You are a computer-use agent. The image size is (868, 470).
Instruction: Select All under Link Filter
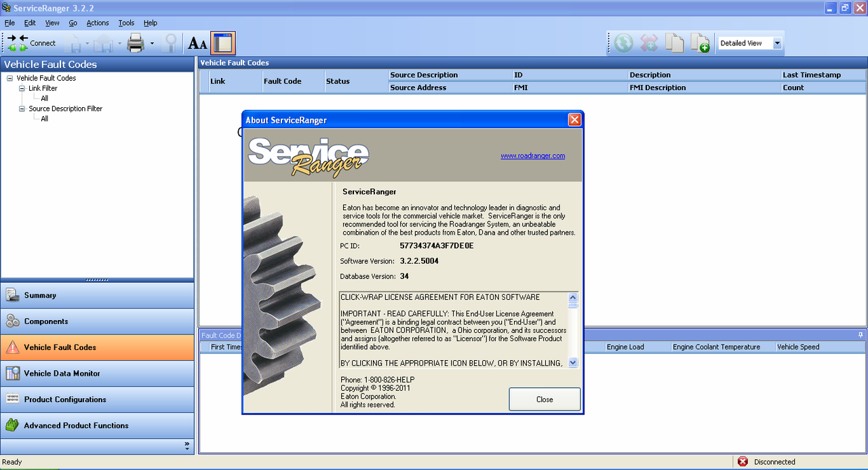tap(44, 98)
